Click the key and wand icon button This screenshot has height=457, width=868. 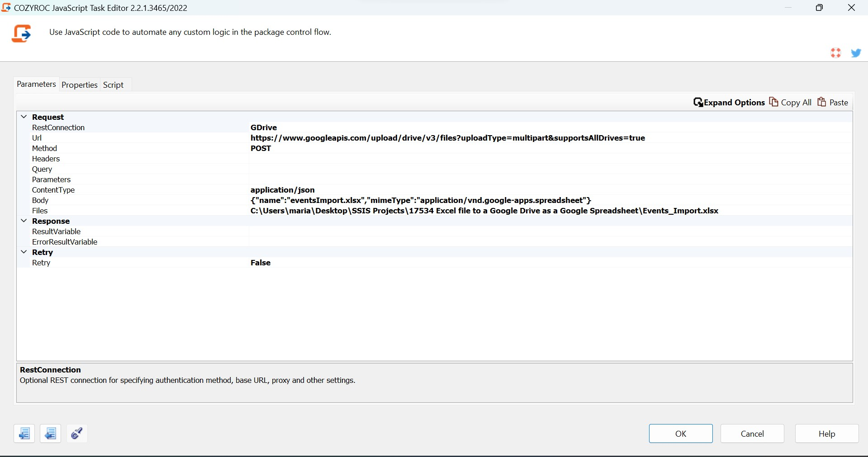coord(77,433)
